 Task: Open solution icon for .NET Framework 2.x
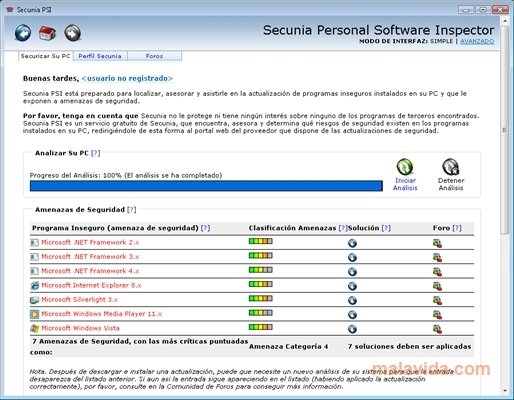point(352,243)
